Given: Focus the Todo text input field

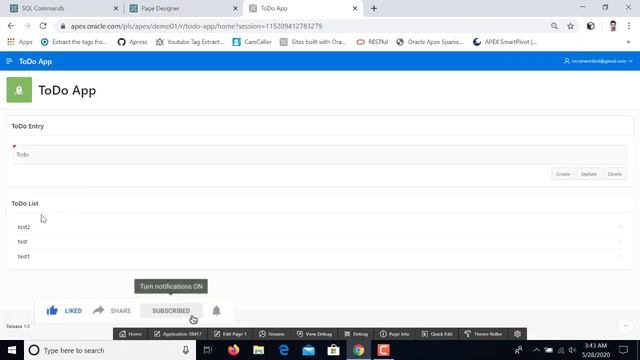Looking at the screenshot, I should pos(319,155).
